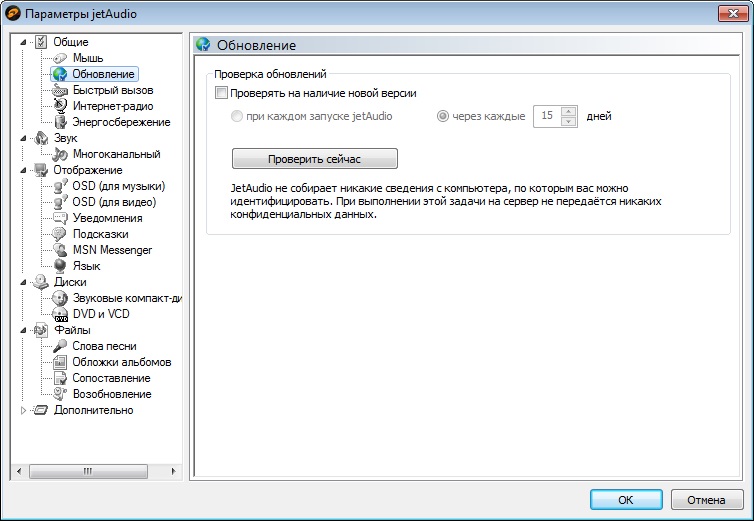Click the mouse icon next to Мышь

60,58
